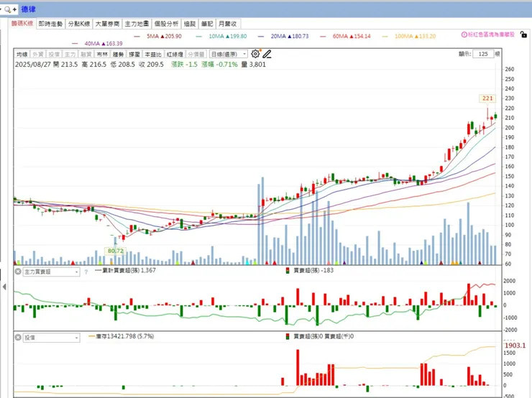Click the question mark help icon

coord(86,272)
